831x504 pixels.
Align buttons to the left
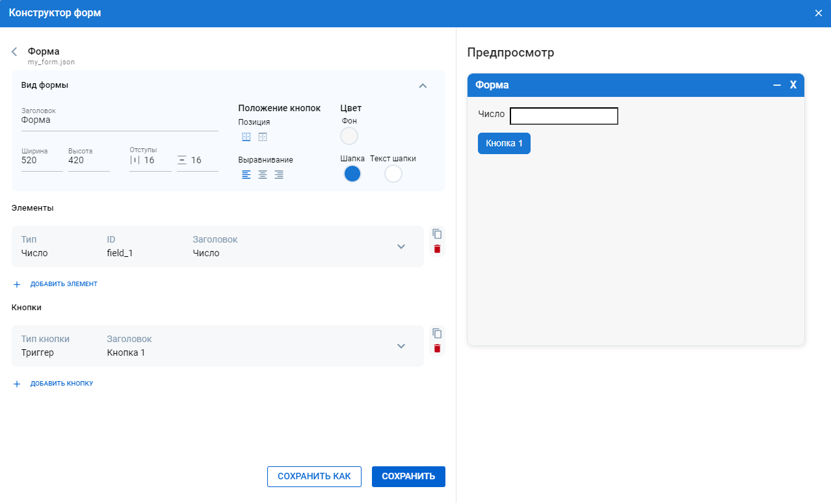[x=246, y=175]
